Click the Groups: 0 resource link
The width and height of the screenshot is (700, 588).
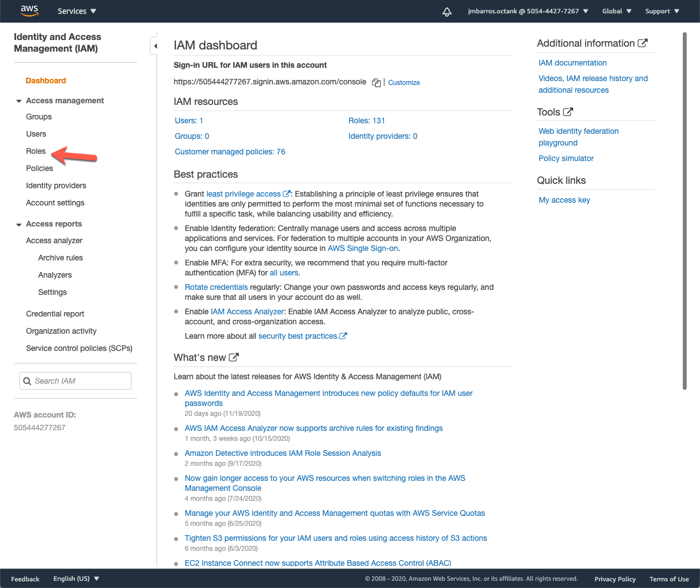point(192,136)
